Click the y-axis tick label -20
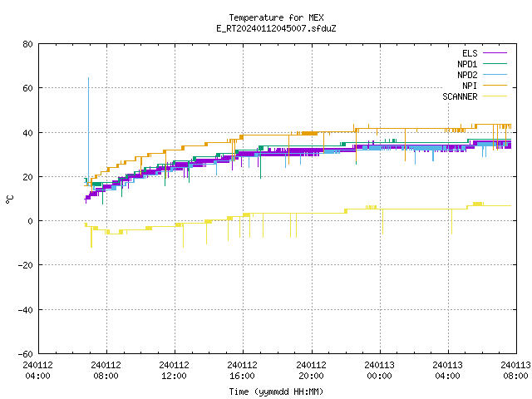Viewport: 532px width, 399px height. coord(26,265)
